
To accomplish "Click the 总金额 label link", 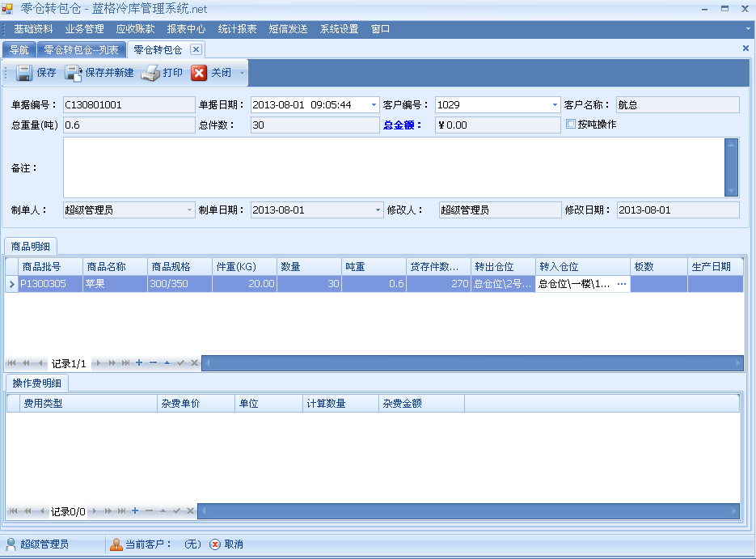I will click(403, 125).
